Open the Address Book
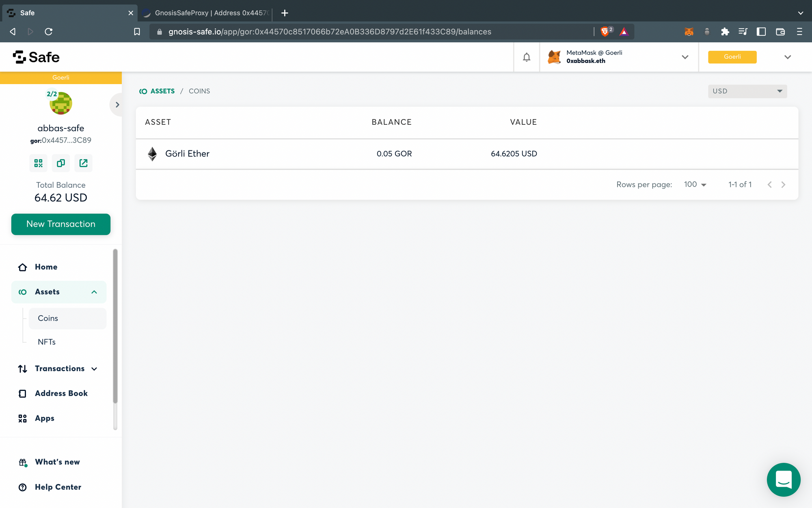 61,393
